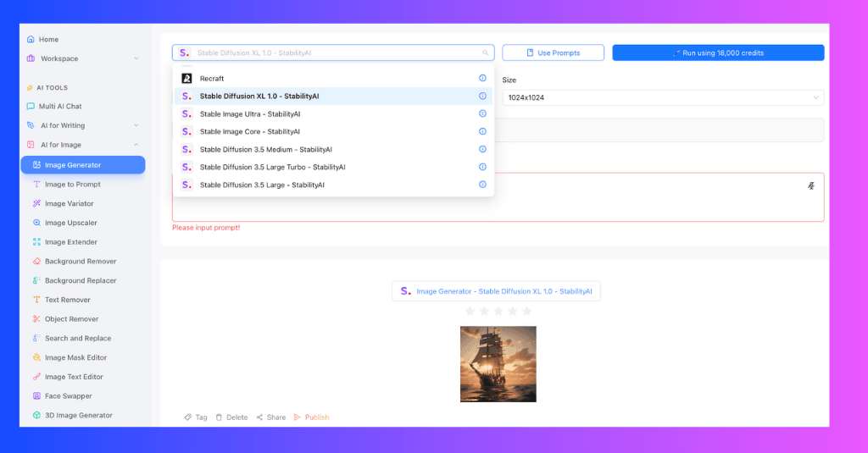Click the Image to Prompt icon

click(x=36, y=185)
